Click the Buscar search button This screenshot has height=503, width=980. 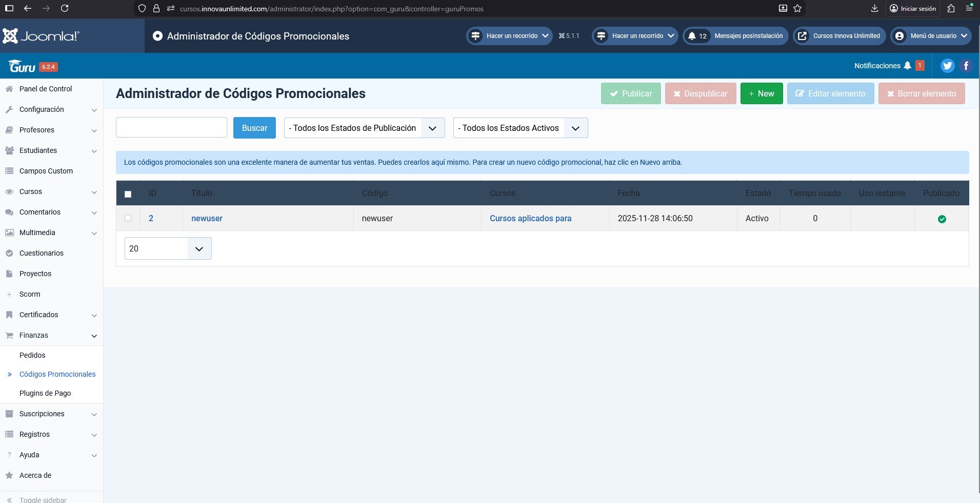pos(254,128)
